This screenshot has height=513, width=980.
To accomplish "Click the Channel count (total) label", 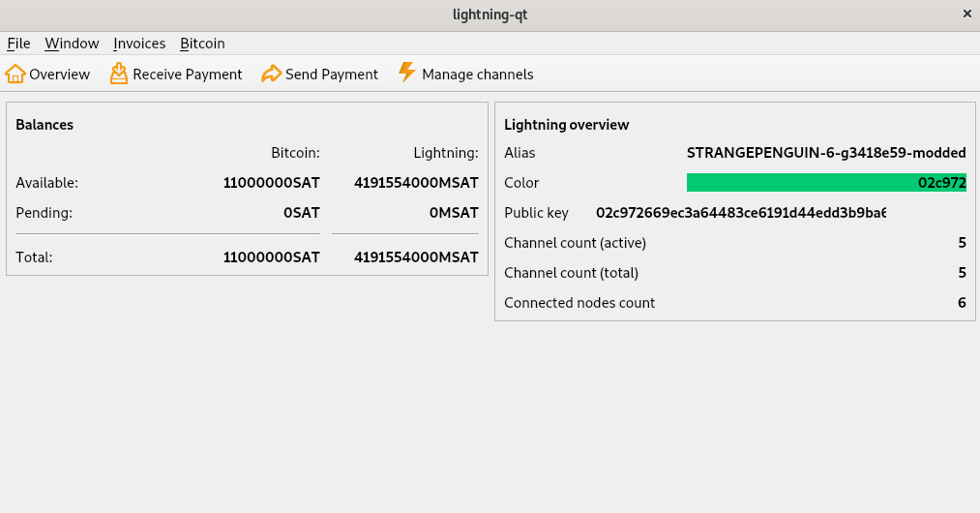I will coord(571,273).
